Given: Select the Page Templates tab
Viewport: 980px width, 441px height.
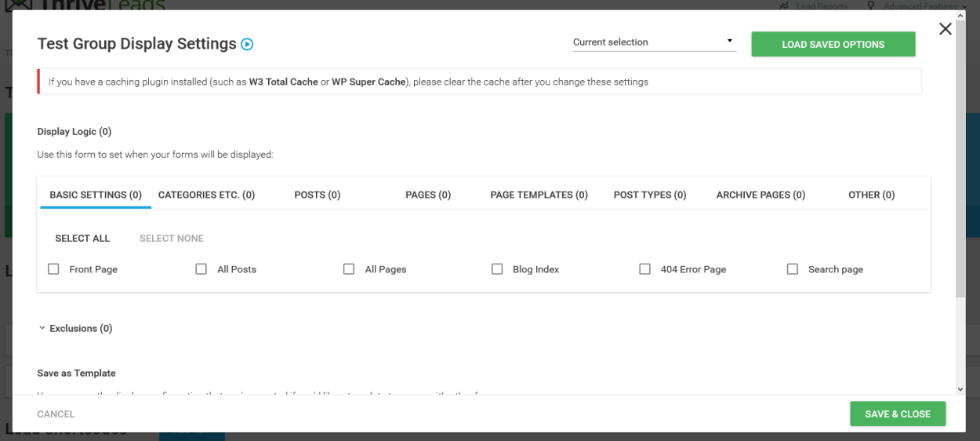Looking at the screenshot, I should click(539, 195).
